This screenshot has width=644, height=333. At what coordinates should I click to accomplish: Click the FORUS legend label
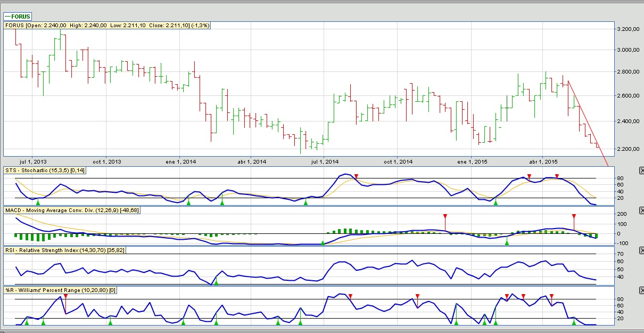[x=21, y=17]
